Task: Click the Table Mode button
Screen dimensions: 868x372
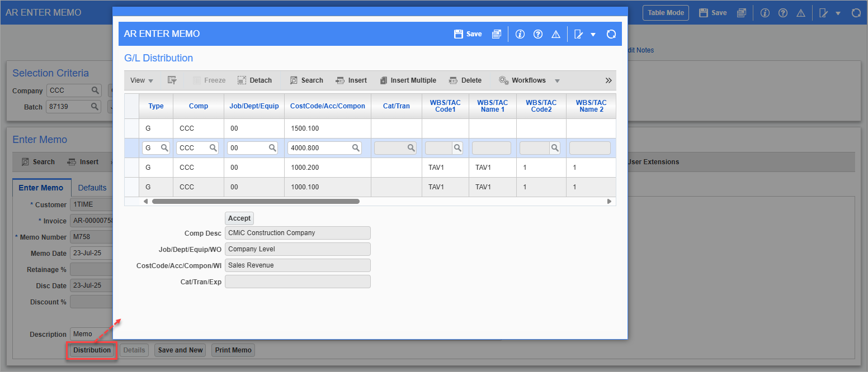Action: click(666, 13)
